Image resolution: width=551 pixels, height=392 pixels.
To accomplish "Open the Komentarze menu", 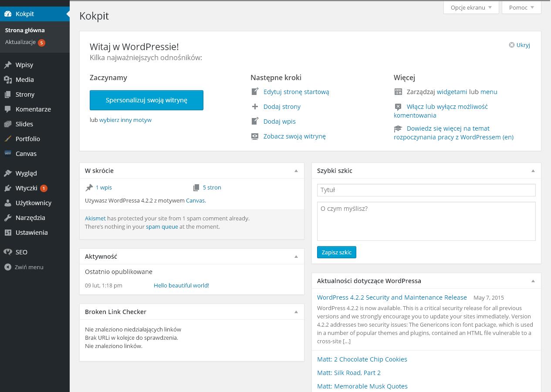I will (35, 109).
